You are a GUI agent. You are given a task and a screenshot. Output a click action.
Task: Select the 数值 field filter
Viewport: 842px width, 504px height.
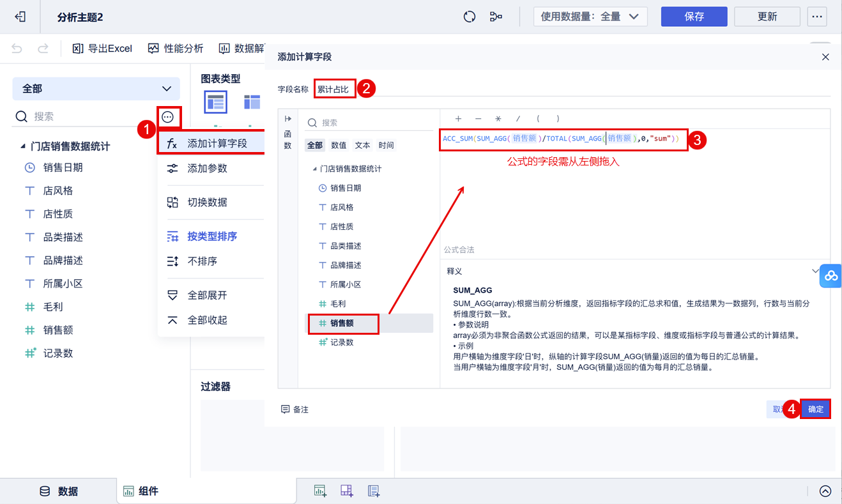coord(338,145)
